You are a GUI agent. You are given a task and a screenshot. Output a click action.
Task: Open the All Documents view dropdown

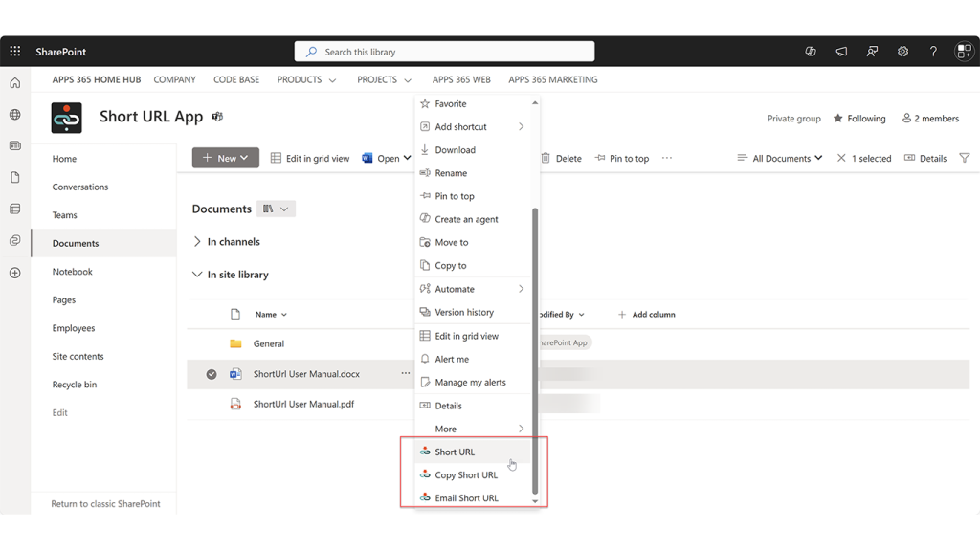pyautogui.click(x=779, y=158)
